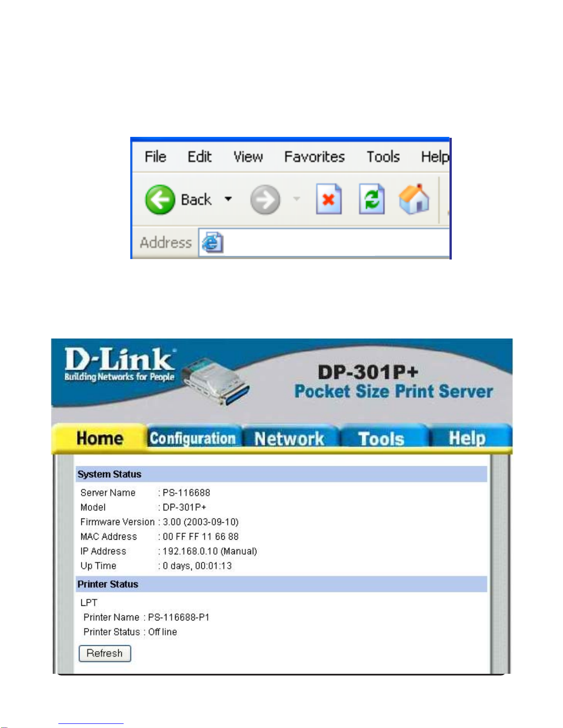Viewport: 563px width, 728px height.
Task: Click the browser Refresh page icon
Action: click(x=371, y=199)
